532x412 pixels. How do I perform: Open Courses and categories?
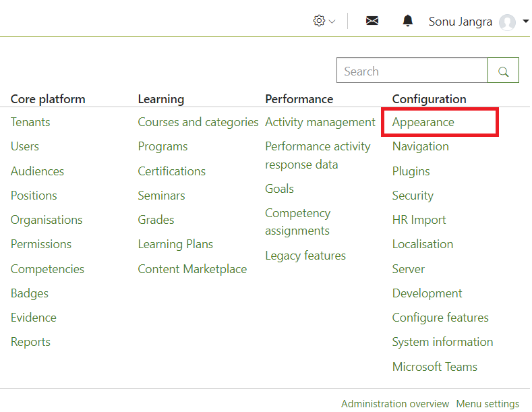198,122
